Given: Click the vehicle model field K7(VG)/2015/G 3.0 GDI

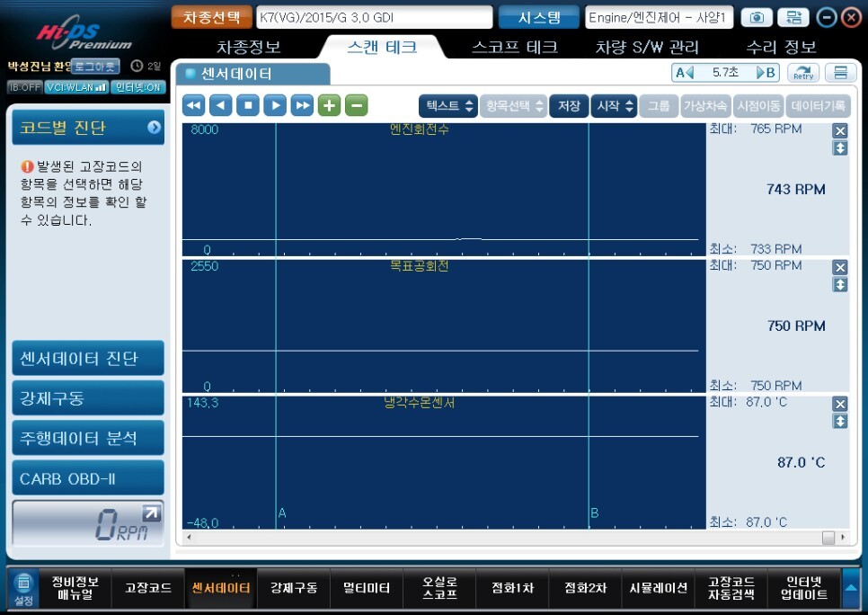Looking at the screenshot, I should coord(374,18).
